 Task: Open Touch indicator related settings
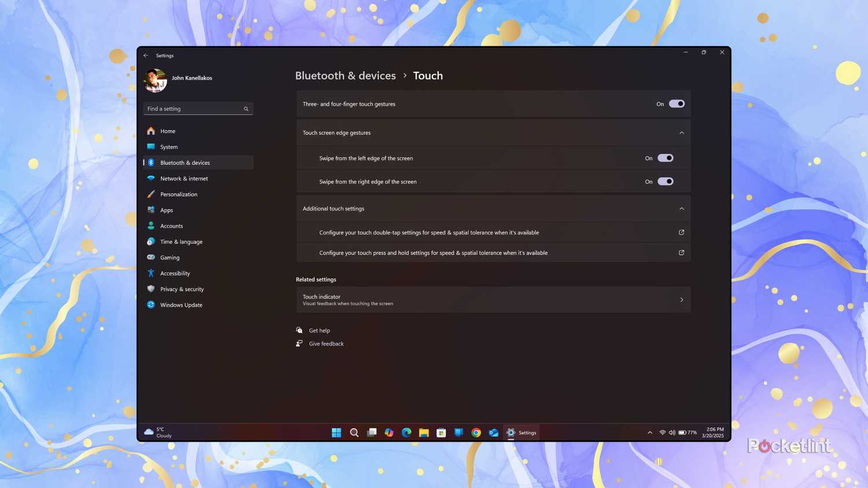[493, 300]
